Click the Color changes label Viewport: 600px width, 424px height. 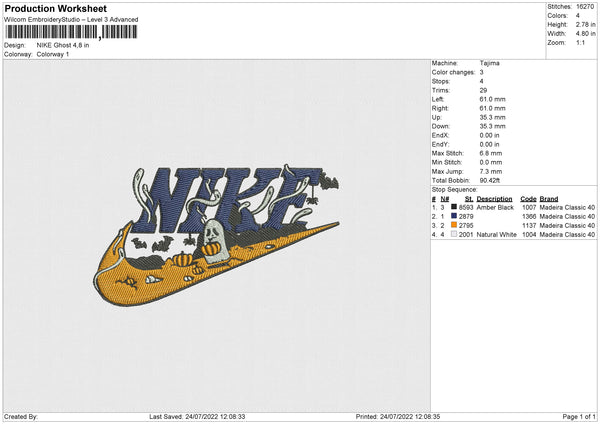(x=453, y=72)
